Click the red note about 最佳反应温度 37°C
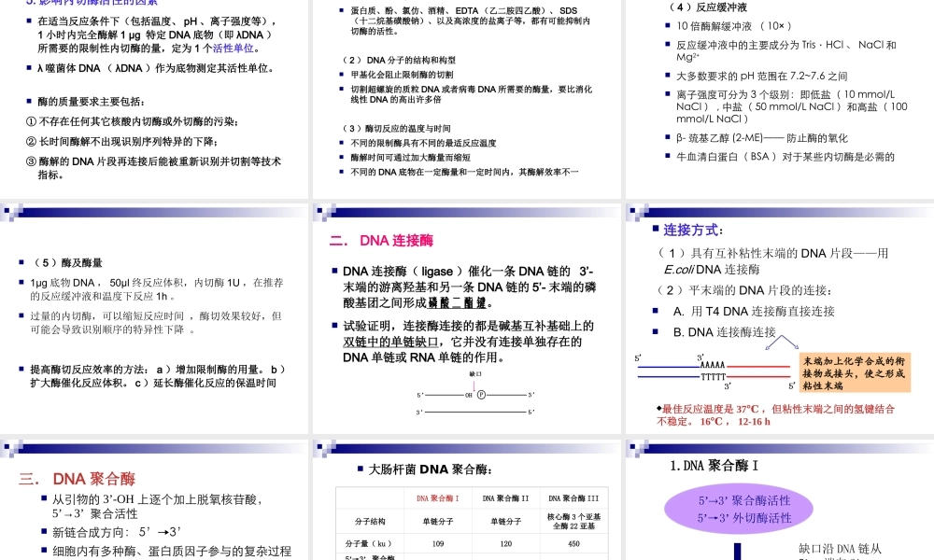Image resolution: width=934 pixels, height=560 pixels. [x=775, y=413]
